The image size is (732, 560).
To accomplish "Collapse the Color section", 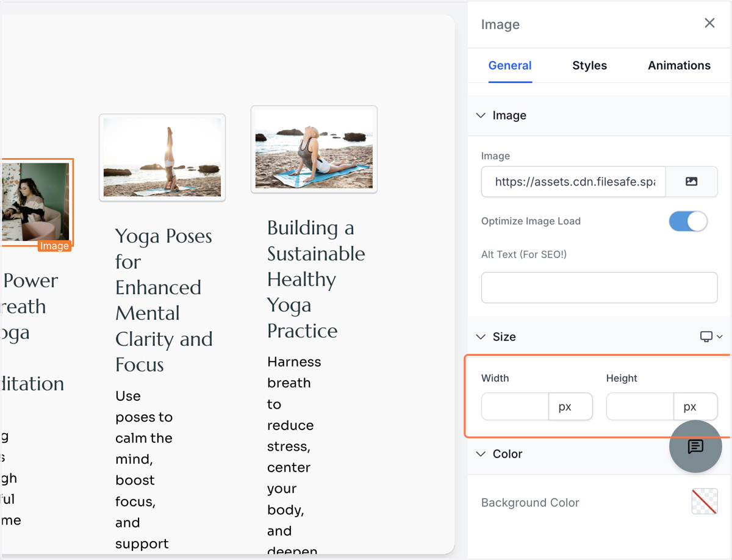I will pyautogui.click(x=481, y=454).
